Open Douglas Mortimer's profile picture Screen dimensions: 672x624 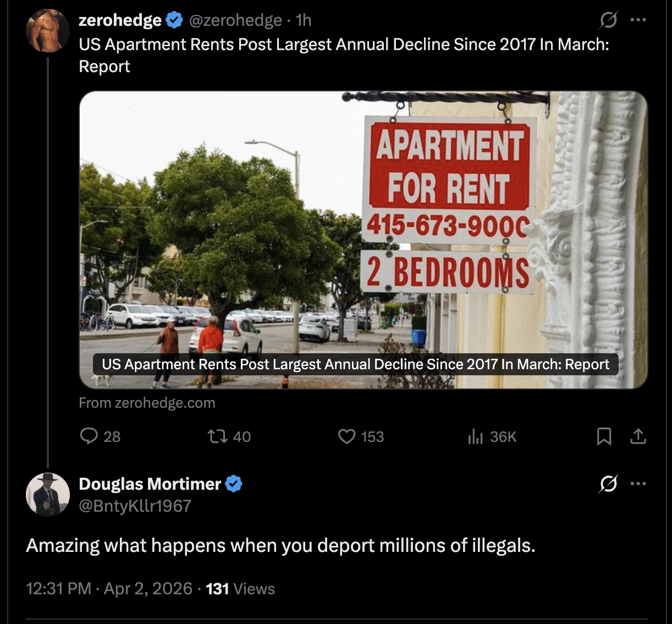click(x=48, y=494)
